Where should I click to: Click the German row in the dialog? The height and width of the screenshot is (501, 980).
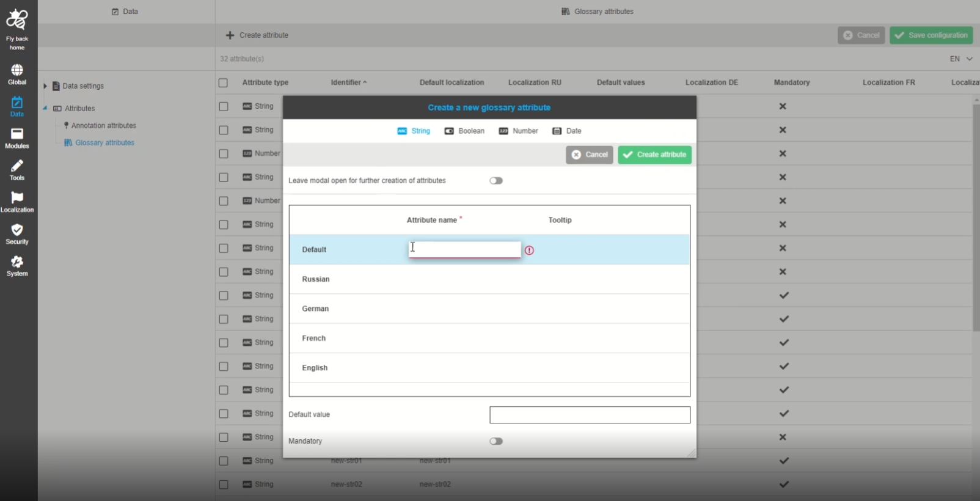pyautogui.click(x=489, y=309)
